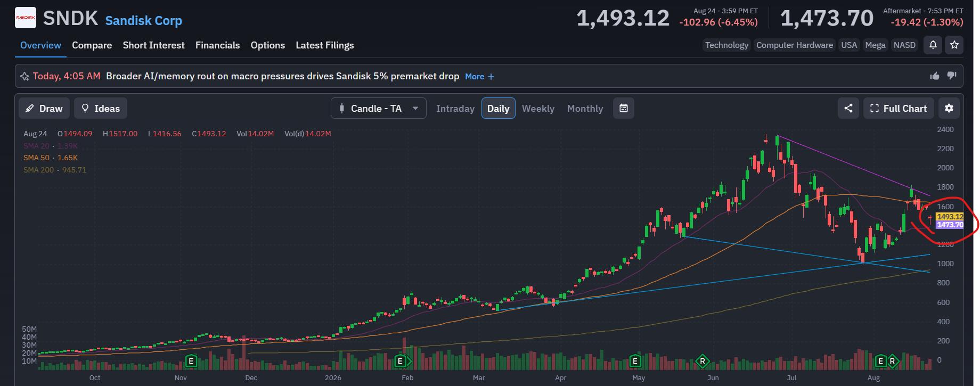Switch to Intraday timeframe
The height and width of the screenshot is (386, 980).
(x=455, y=109)
